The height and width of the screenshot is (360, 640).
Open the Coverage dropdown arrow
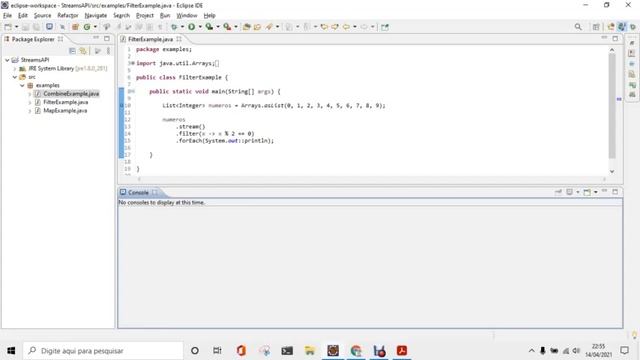coord(218,27)
